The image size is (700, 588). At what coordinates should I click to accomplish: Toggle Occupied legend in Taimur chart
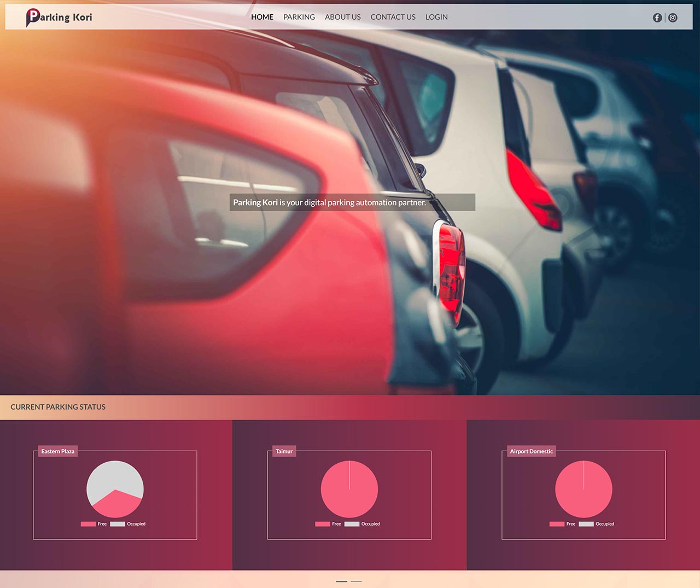pyautogui.click(x=363, y=524)
